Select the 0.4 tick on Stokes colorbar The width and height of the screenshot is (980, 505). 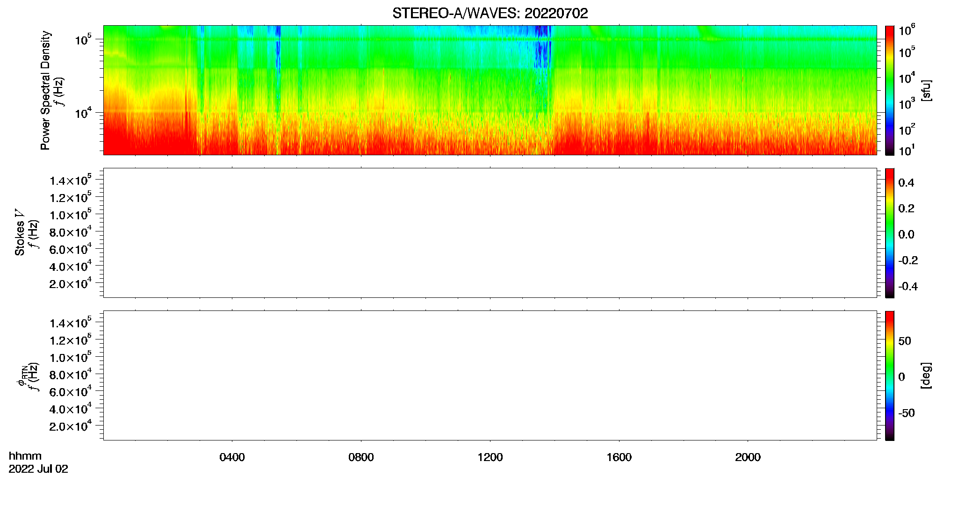(906, 183)
